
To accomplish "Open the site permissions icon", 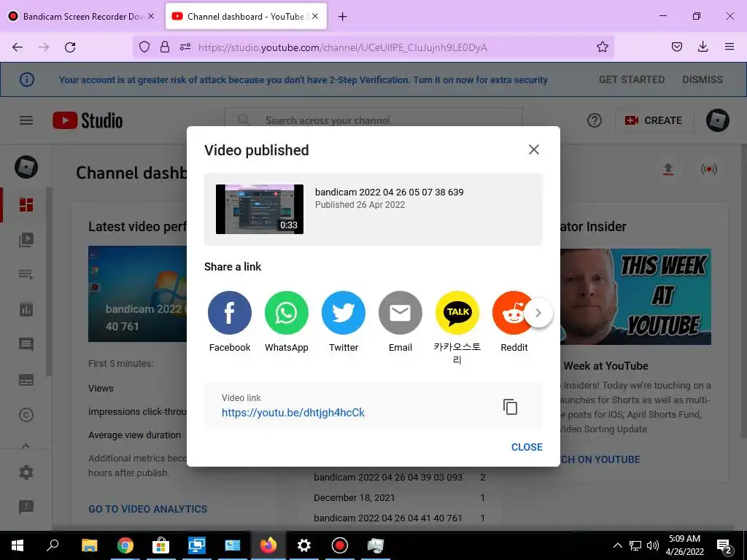I will click(x=185, y=47).
